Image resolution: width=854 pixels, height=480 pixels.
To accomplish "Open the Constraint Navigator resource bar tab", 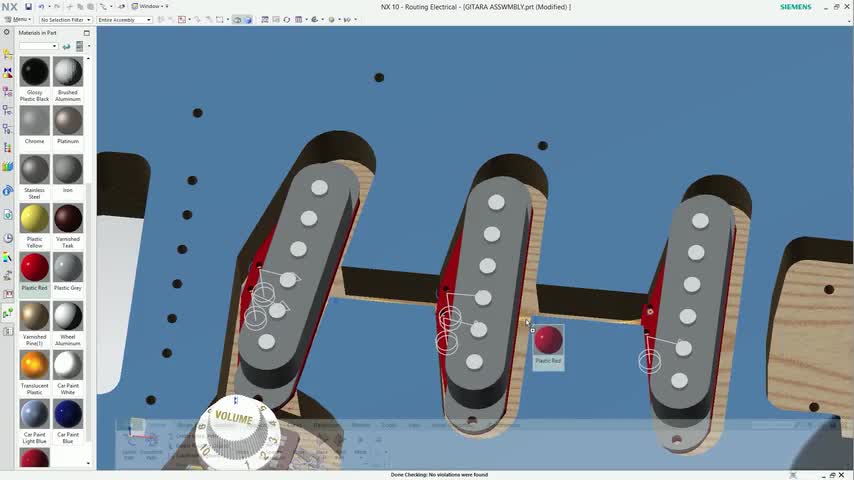I will point(8,72).
